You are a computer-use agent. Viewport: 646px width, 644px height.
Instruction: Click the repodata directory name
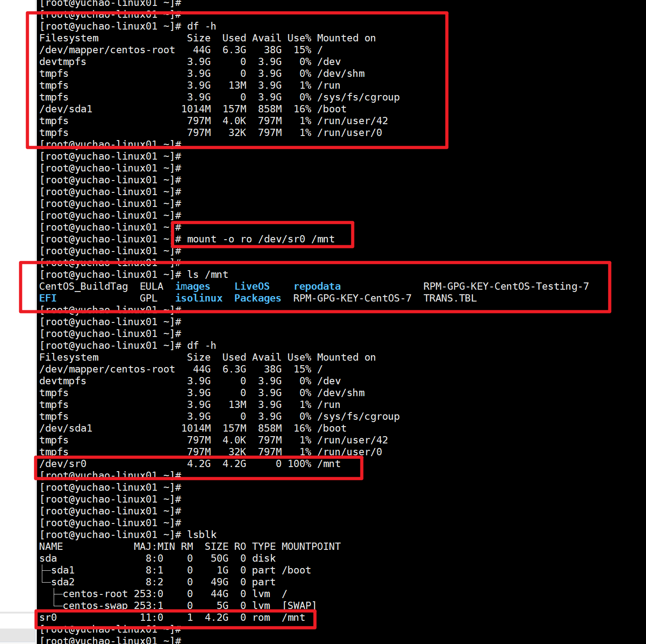[317, 287]
